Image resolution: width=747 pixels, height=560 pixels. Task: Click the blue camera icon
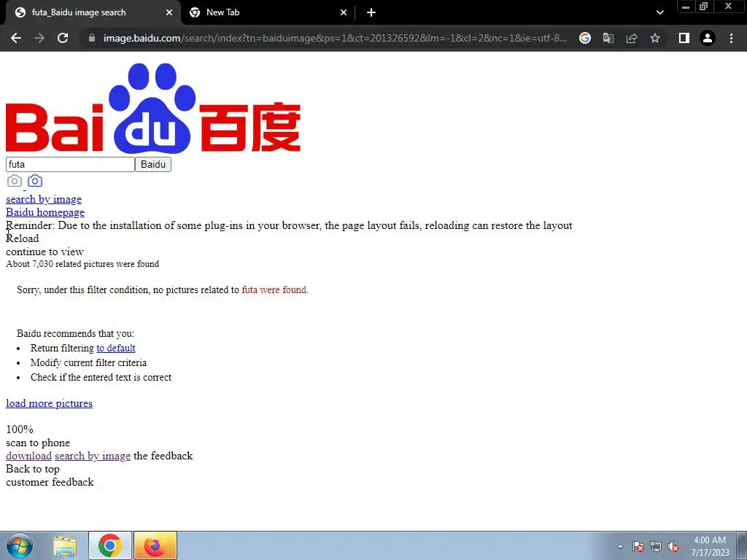point(35,181)
